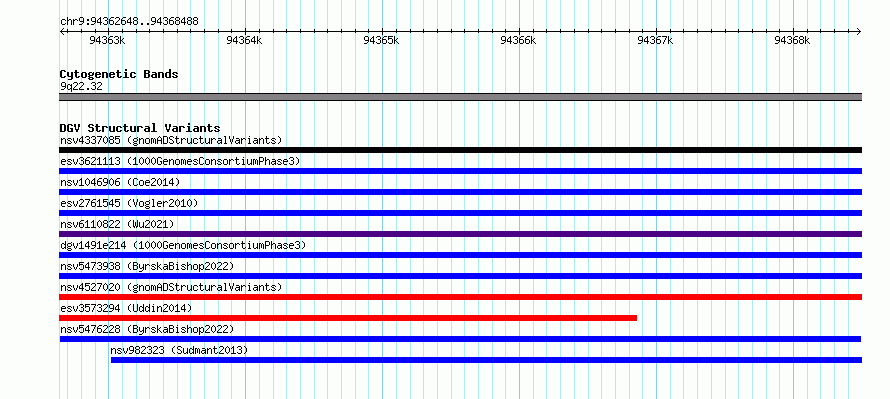Click the Cytogenetic Bands track title
The height and width of the screenshot is (399, 890).
(x=119, y=74)
